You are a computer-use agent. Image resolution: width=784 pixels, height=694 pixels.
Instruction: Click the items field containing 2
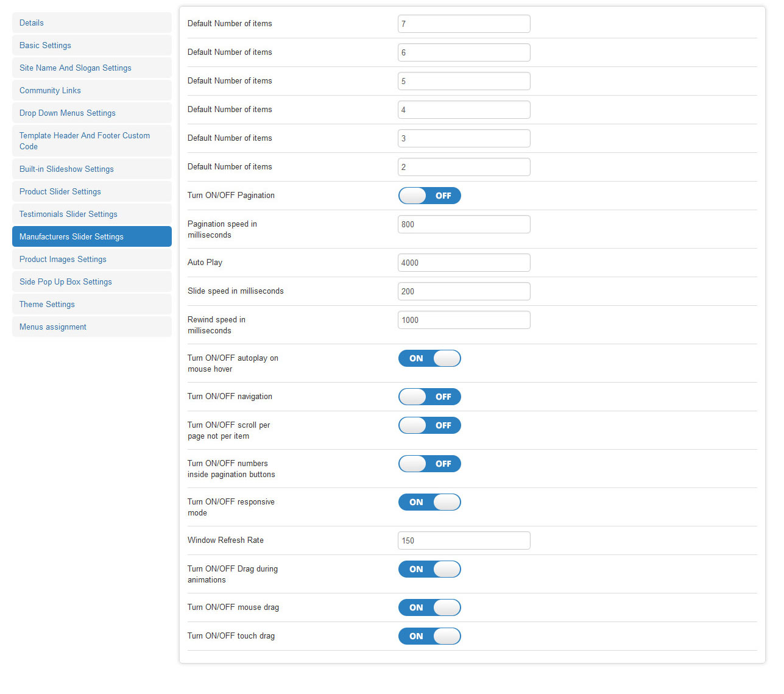pos(464,167)
